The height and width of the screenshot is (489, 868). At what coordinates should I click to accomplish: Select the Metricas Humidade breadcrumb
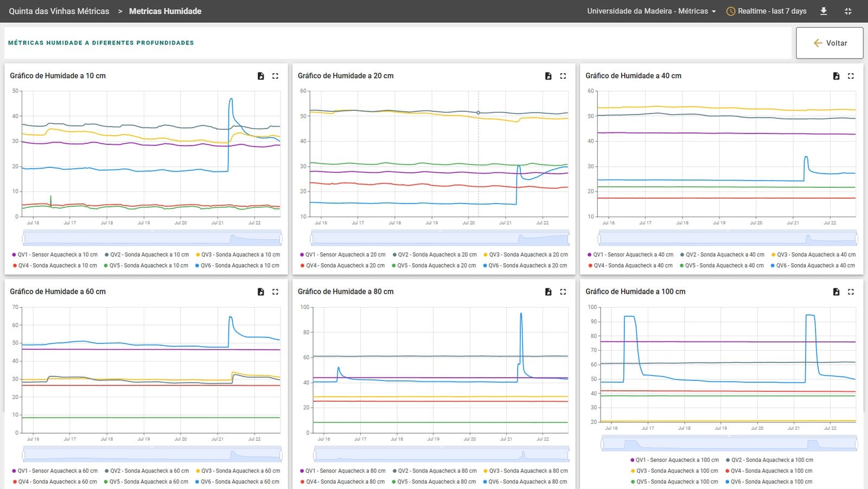[x=165, y=11]
